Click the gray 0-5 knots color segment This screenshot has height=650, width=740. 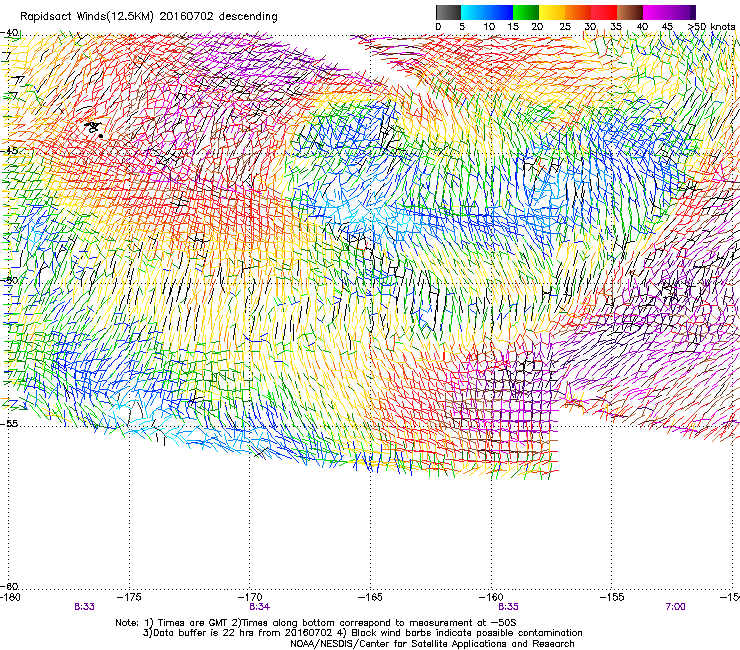pyautogui.click(x=448, y=12)
